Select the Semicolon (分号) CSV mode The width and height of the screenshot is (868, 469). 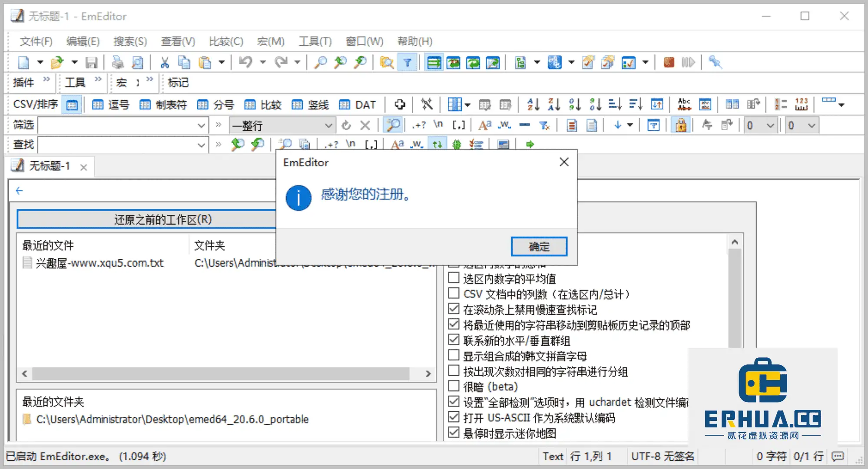tap(215, 105)
